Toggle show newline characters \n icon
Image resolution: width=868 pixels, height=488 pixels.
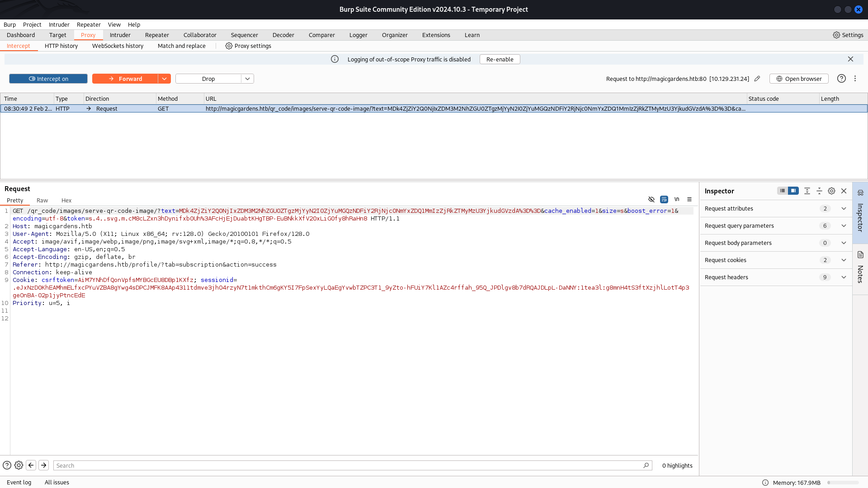tap(677, 199)
